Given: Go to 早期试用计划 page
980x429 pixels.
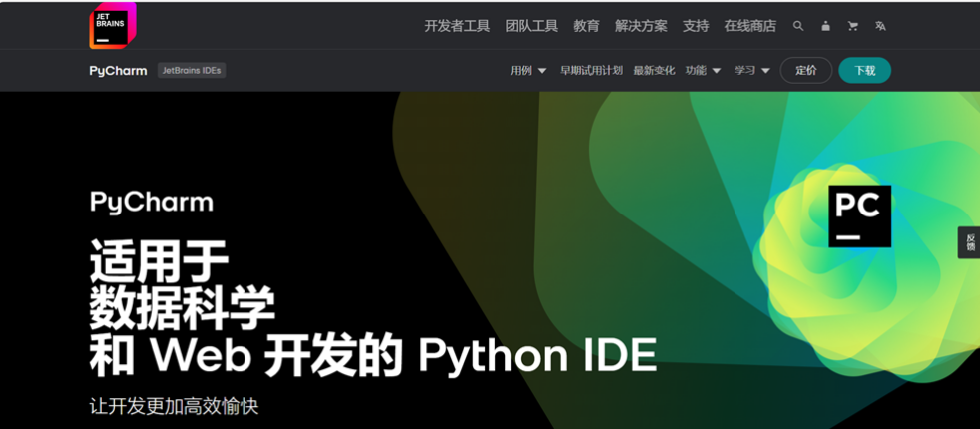Looking at the screenshot, I should 591,71.
